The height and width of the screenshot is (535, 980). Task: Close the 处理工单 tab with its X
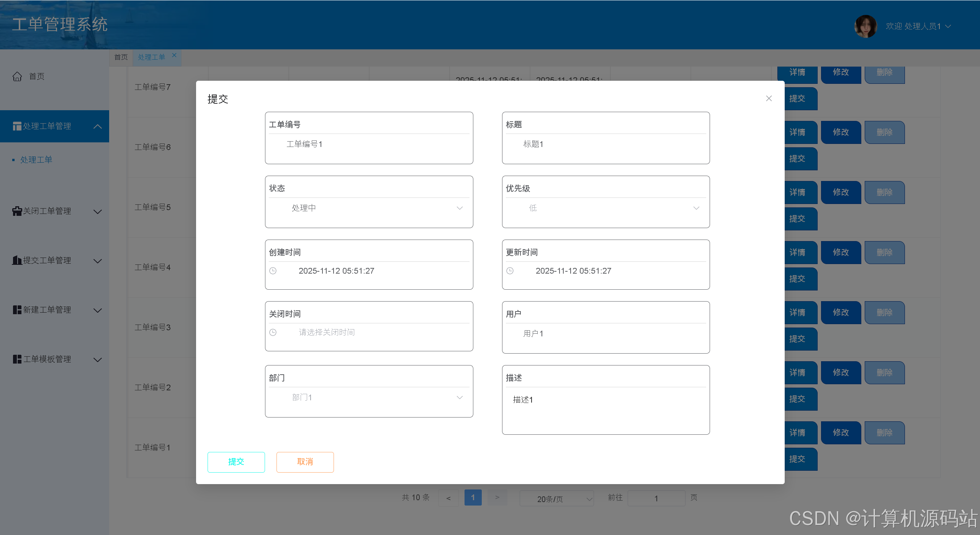pos(174,55)
